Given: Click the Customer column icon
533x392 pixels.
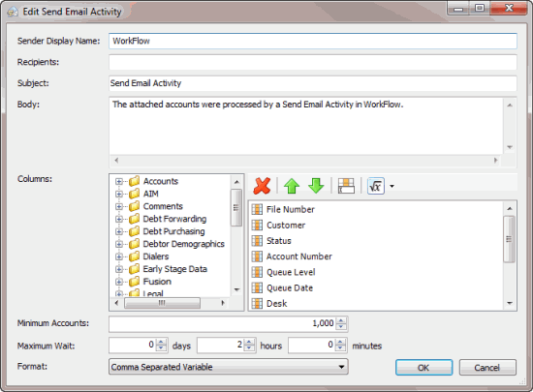Looking at the screenshot, I should pyautogui.click(x=257, y=225).
